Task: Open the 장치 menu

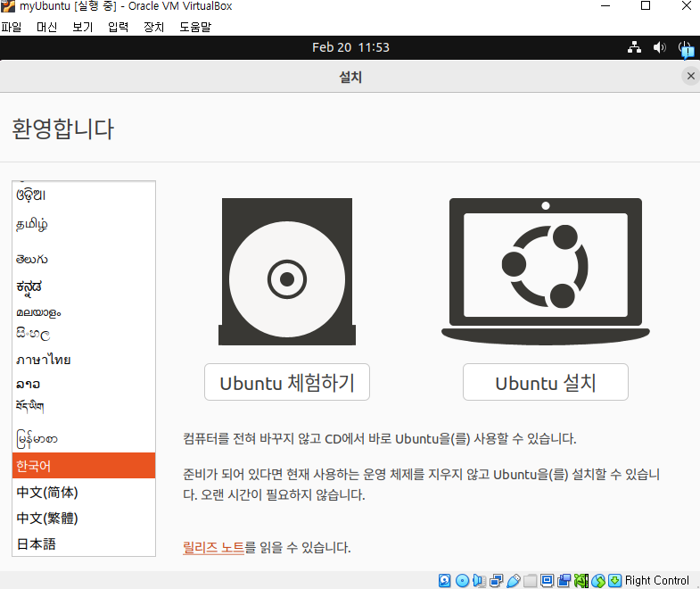Action: [x=154, y=28]
